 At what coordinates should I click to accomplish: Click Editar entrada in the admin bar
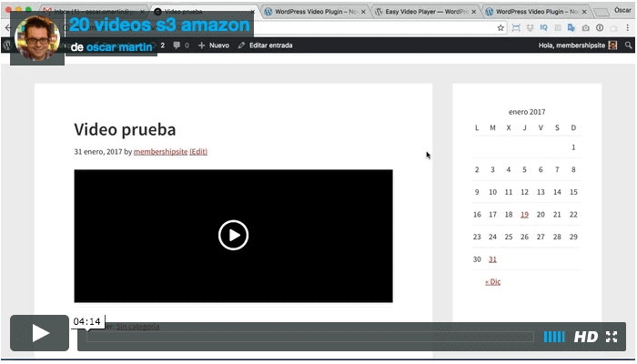266,45
